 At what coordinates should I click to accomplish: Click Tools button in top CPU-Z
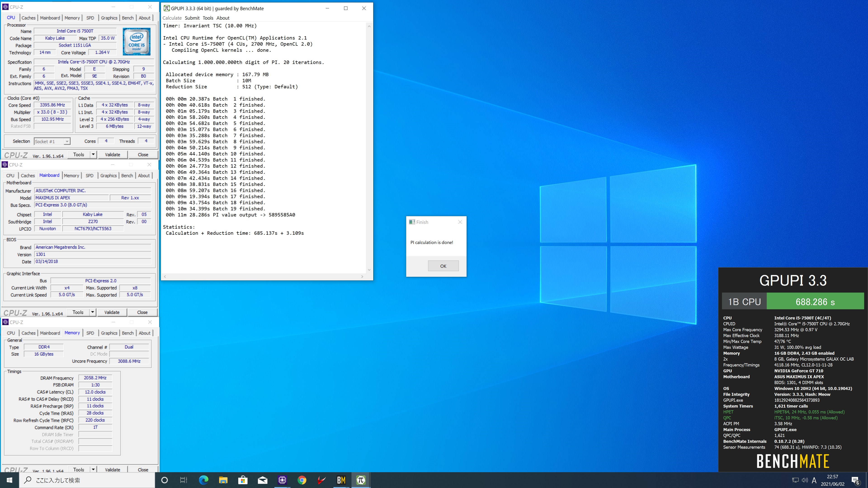tap(78, 155)
